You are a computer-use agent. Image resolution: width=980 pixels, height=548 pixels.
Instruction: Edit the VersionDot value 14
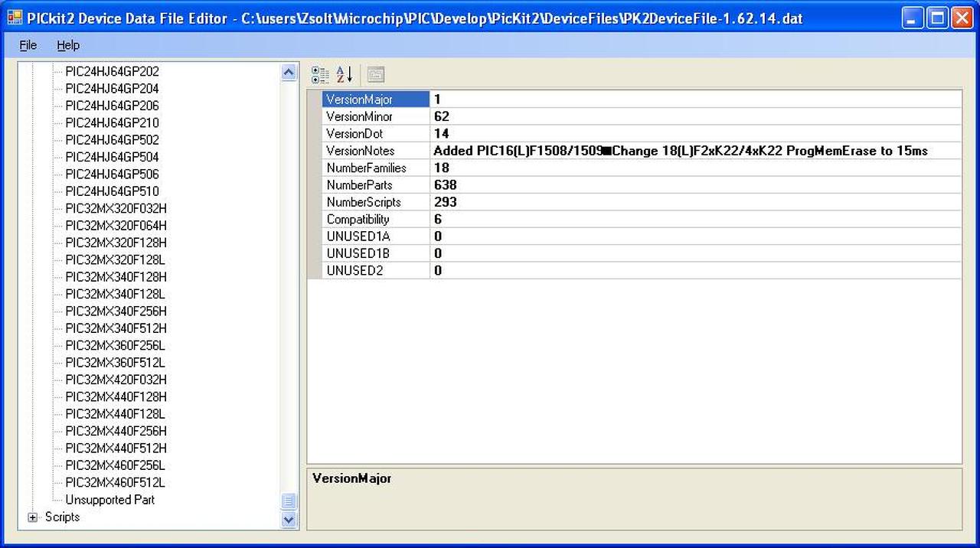click(695, 134)
